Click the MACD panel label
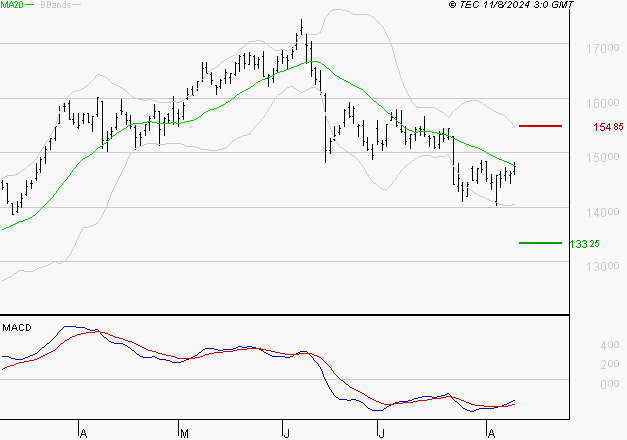 coord(17,328)
